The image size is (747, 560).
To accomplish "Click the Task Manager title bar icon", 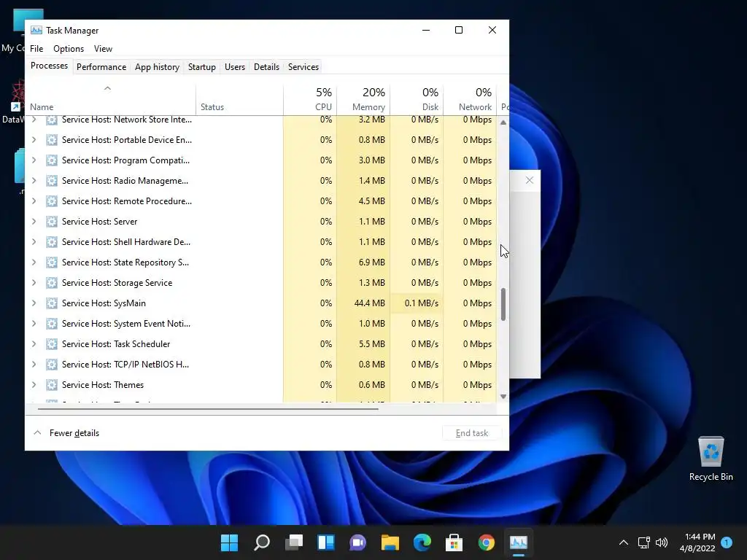I will pyautogui.click(x=36, y=30).
